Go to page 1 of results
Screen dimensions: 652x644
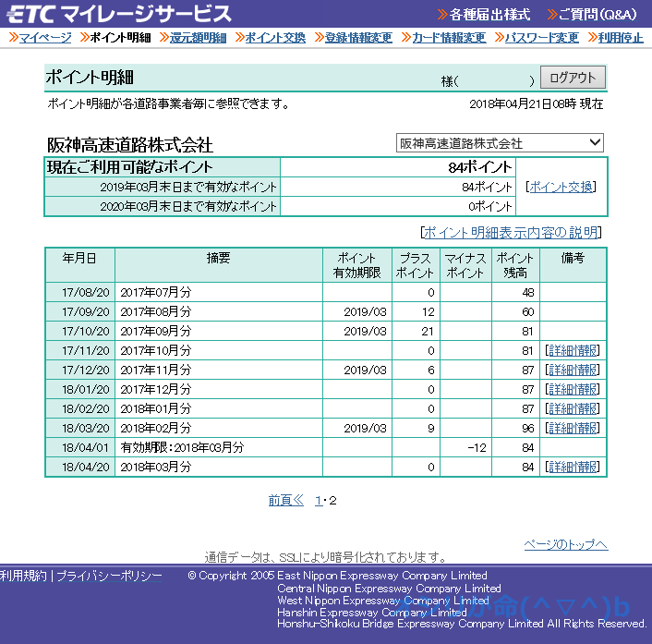(x=319, y=501)
